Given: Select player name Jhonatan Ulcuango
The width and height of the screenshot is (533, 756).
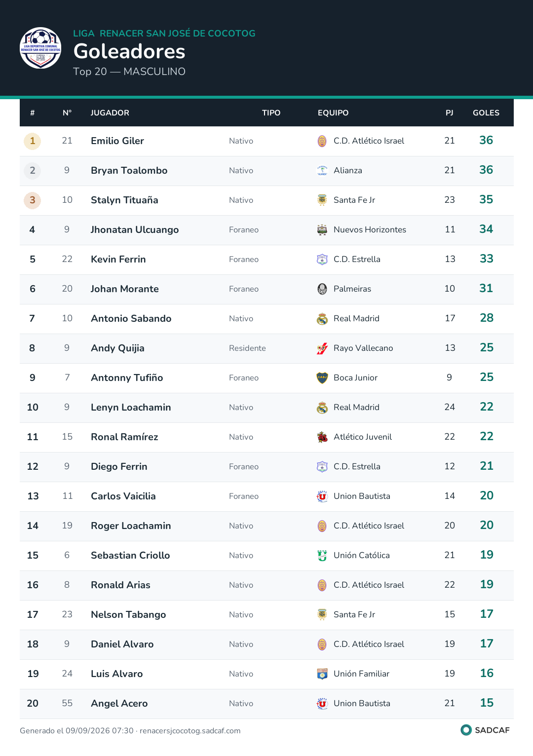Looking at the screenshot, I should [135, 229].
